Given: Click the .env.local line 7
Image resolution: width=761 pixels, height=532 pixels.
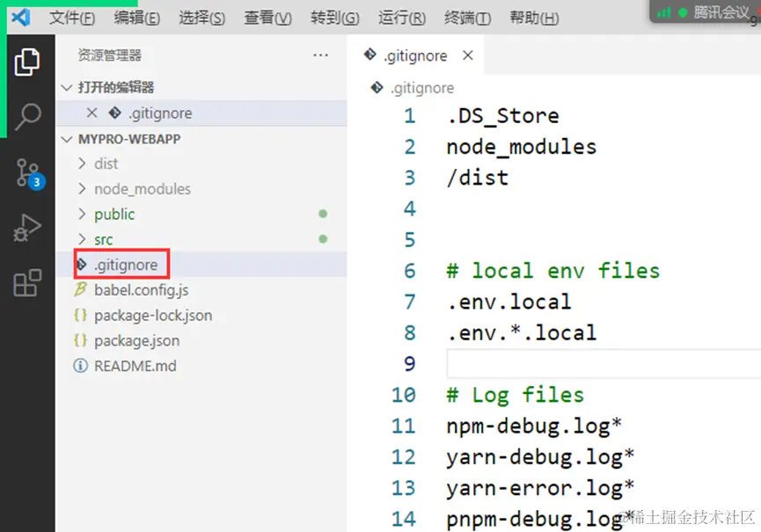Looking at the screenshot, I should (509, 302).
